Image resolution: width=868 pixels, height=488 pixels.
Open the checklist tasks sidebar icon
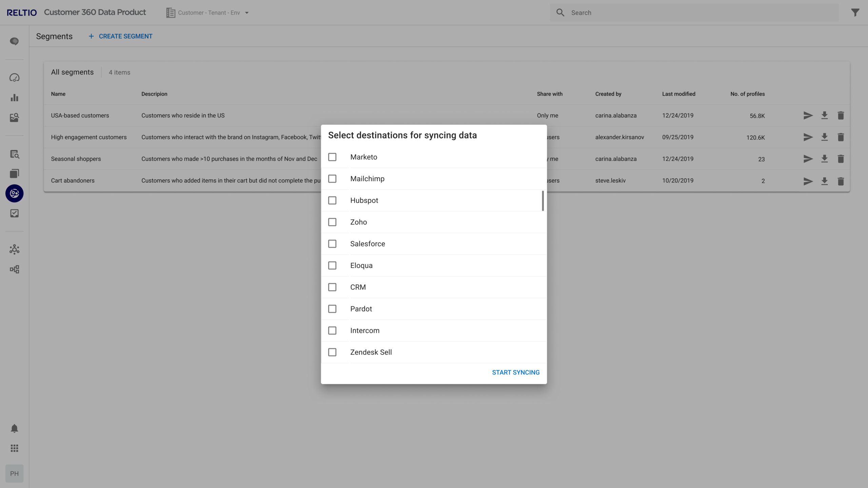click(14, 213)
